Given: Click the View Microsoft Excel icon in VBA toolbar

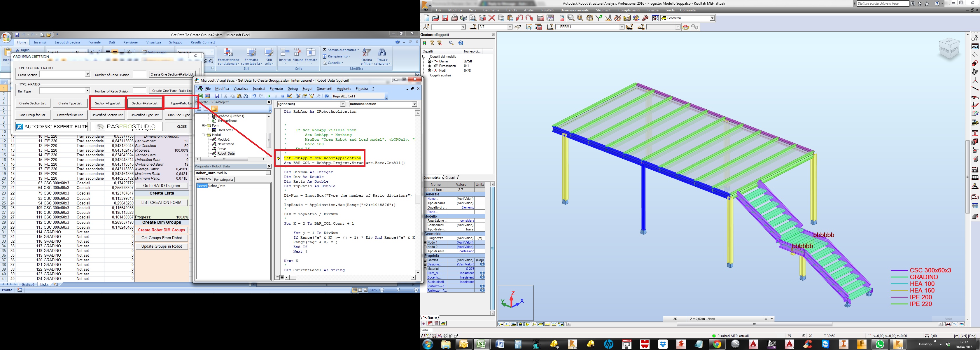Looking at the screenshot, I should 201,96.
